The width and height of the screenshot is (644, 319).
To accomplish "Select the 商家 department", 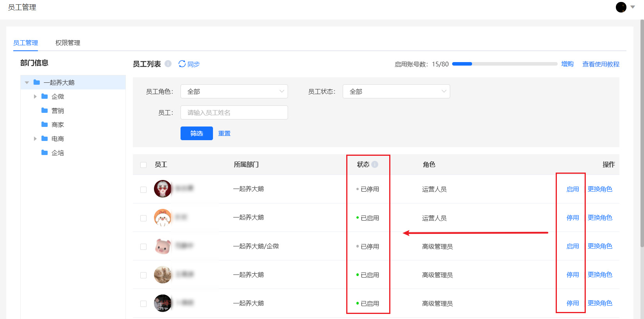I will tap(58, 125).
